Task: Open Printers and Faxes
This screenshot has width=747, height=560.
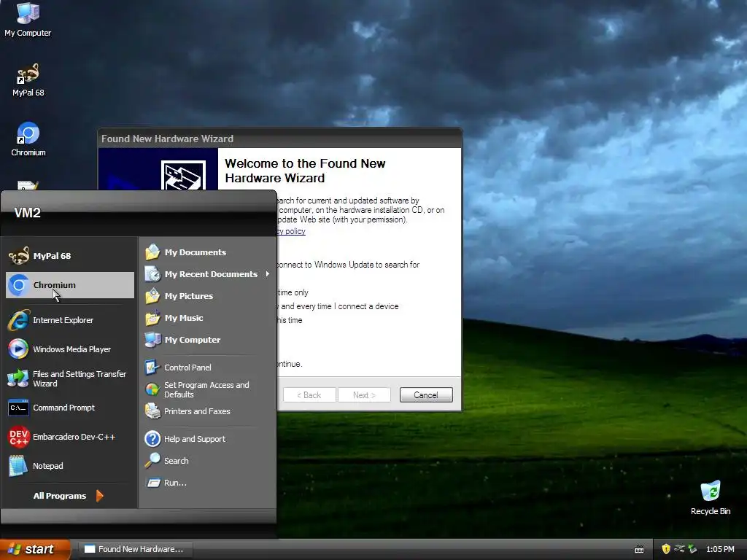Action: [206, 411]
